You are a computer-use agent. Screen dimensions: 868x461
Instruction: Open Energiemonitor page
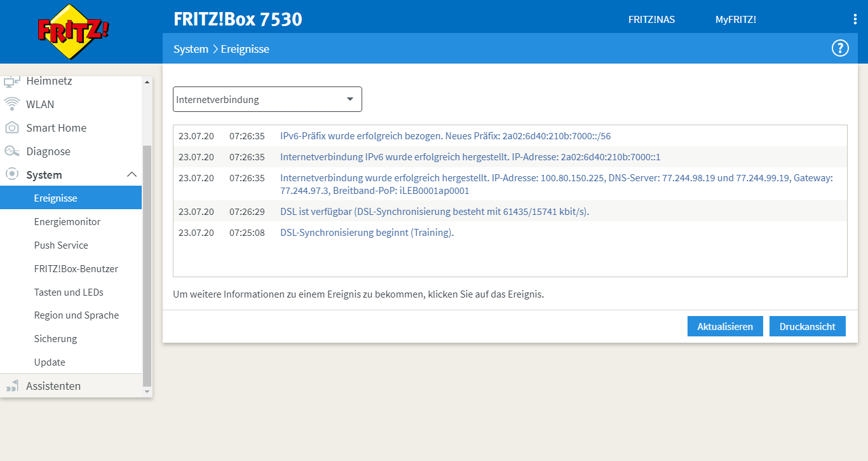point(67,222)
